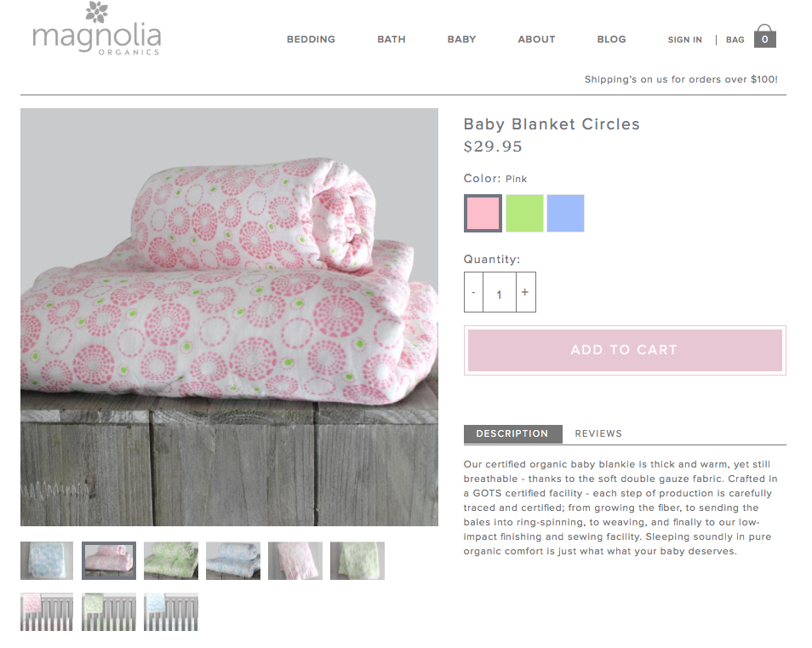Screen dimensions: 812x648
Task: Switch to the Reviews tab
Action: coord(598,433)
